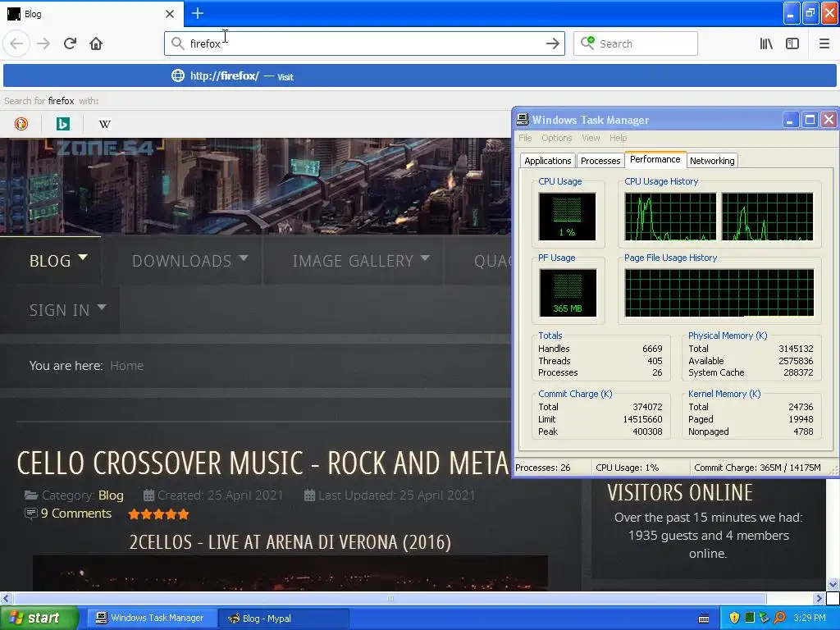Image resolution: width=840 pixels, height=630 pixels.
Task: Click the horizontal scrollbar right arrow
Action: pyautogui.click(x=819, y=598)
